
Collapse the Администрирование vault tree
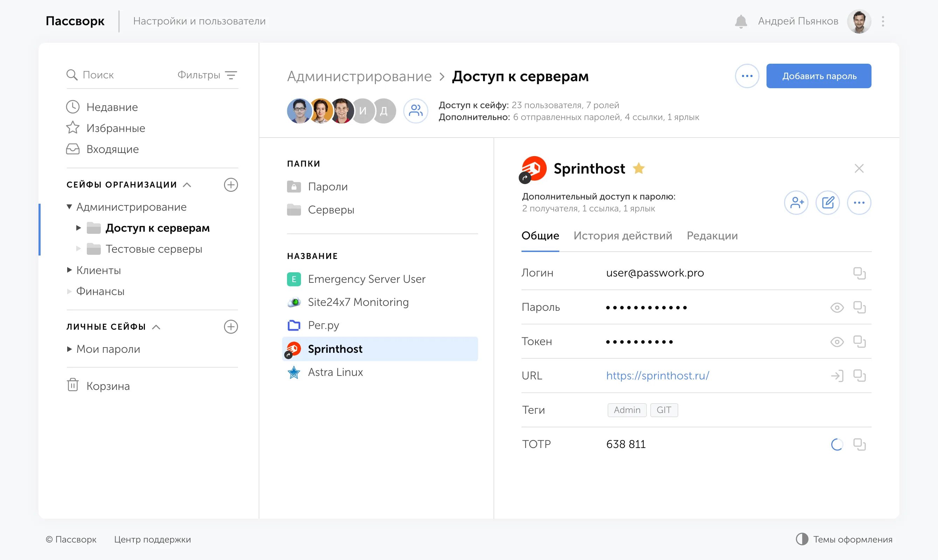(x=69, y=207)
